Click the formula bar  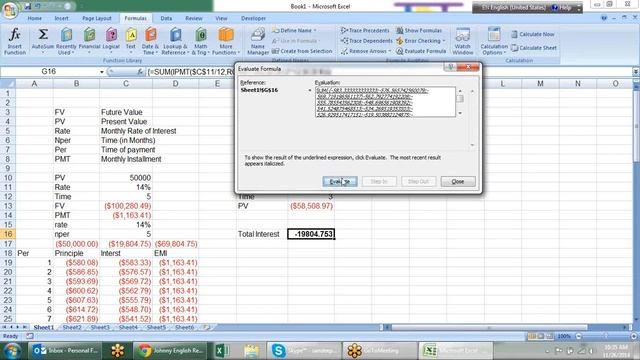[388, 72]
